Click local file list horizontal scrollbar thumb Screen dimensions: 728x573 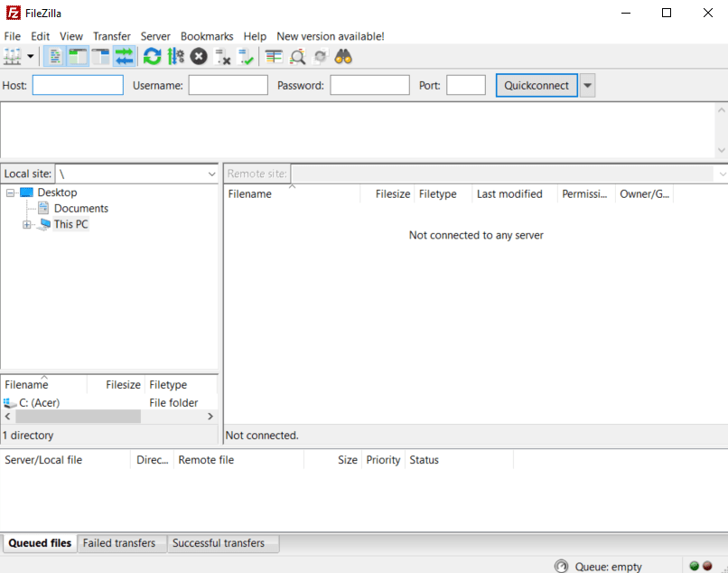(x=78, y=417)
